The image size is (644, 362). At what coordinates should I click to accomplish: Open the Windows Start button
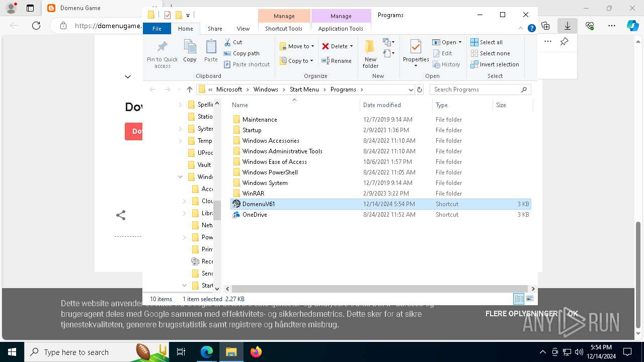[12, 352]
